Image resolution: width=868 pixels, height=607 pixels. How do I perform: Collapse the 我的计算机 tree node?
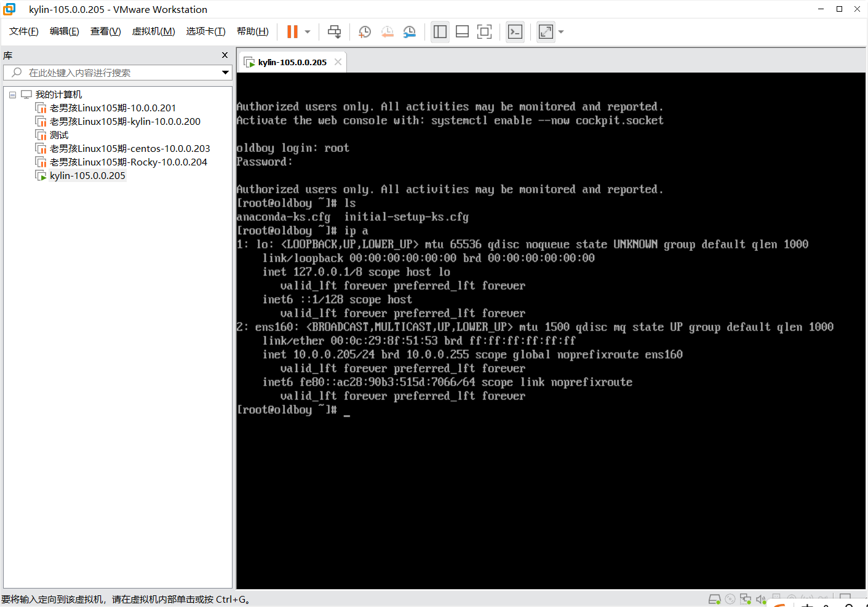click(x=12, y=95)
